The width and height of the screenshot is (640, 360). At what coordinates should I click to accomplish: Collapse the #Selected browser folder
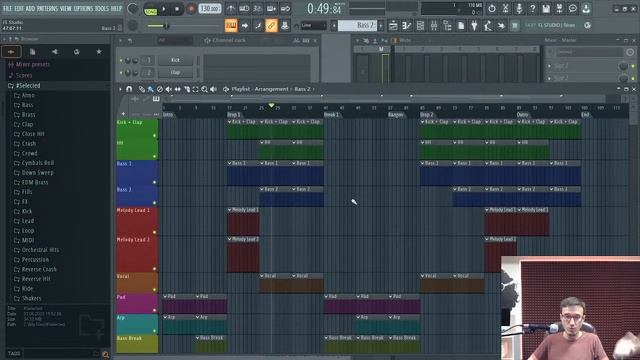click(x=28, y=86)
